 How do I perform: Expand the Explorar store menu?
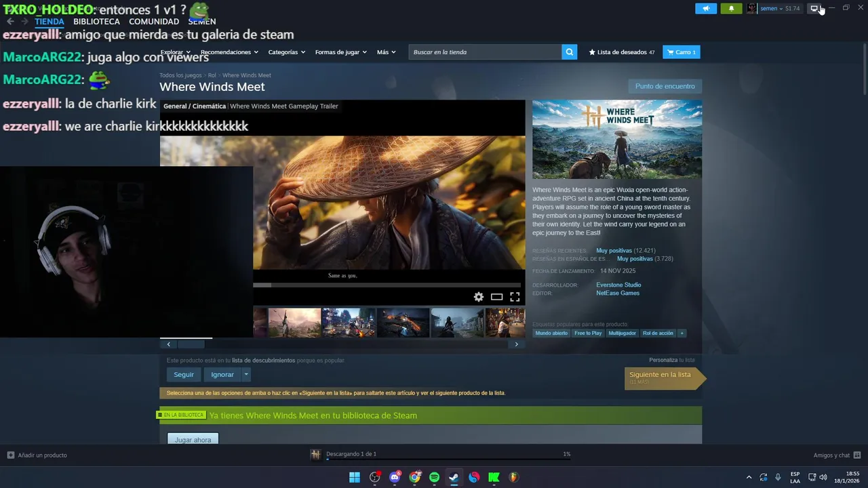175,52
